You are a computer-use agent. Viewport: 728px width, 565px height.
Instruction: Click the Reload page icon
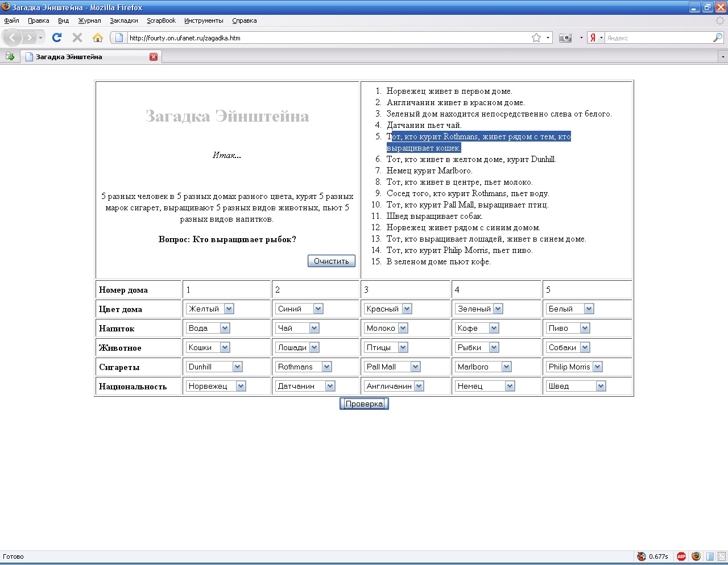pyautogui.click(x=56, y=38)
